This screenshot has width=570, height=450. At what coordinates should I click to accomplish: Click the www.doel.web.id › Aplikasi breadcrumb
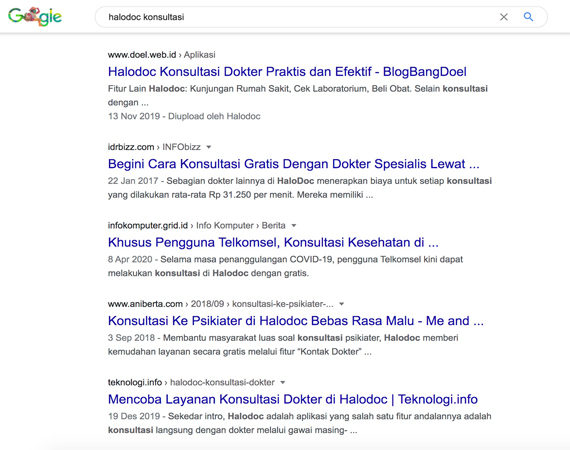point(161,55)
